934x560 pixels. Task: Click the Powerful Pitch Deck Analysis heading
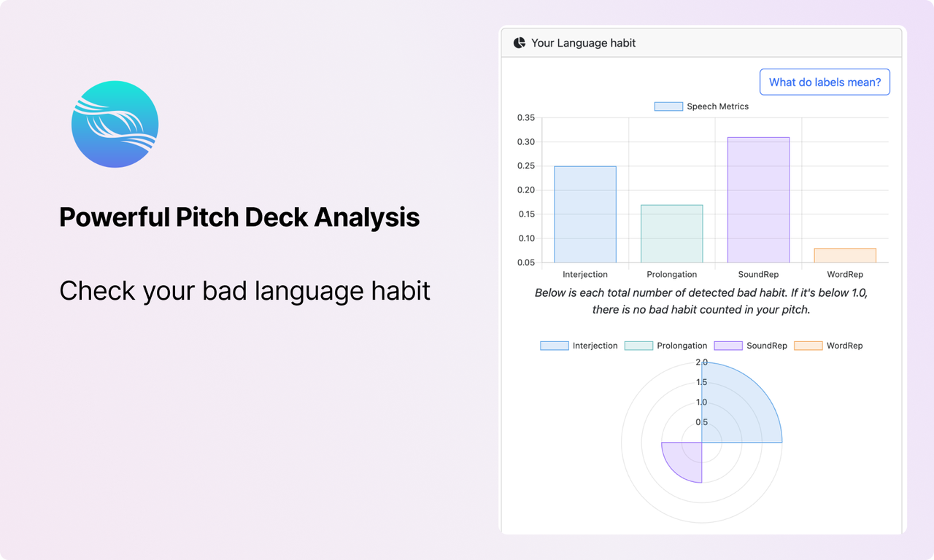click(x=239, y=217)
